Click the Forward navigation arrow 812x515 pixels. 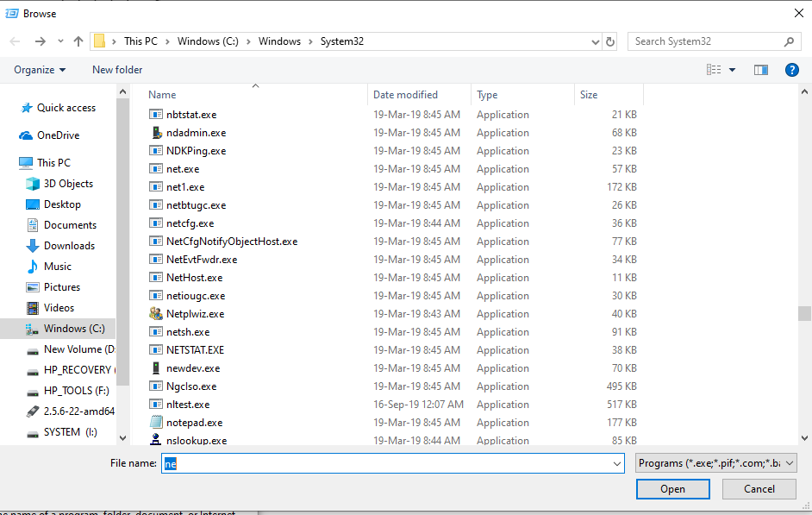click(40, 41)
